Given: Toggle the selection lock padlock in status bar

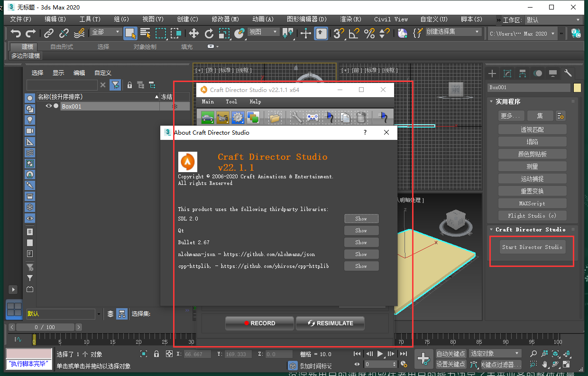Looking at the screenshot, I should (156, 354).
